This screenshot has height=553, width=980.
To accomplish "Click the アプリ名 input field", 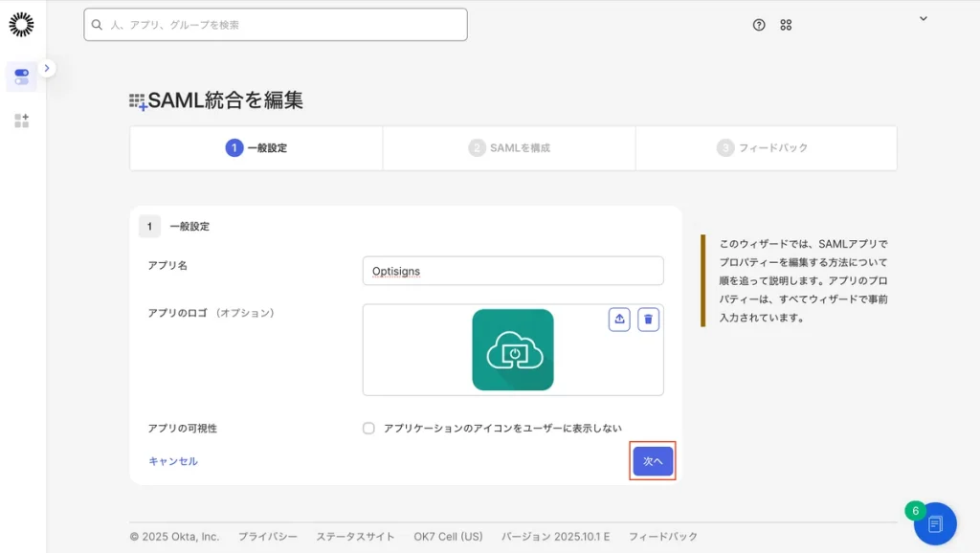I will pyautogui.click(x=513, y=271).
